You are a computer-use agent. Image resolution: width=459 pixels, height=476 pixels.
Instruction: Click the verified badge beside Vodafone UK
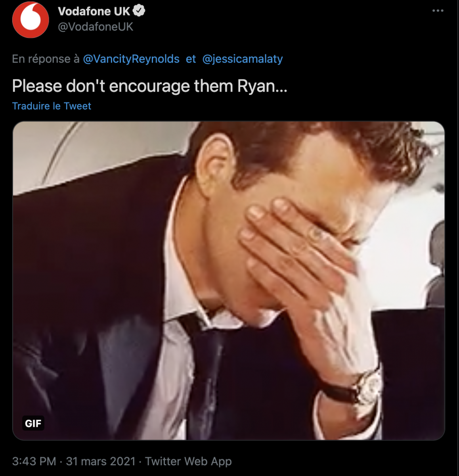139,11
